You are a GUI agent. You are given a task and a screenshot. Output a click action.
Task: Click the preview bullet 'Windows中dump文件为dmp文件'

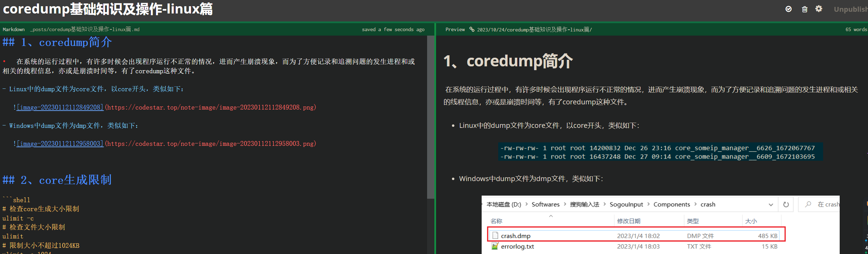point(531,179)
